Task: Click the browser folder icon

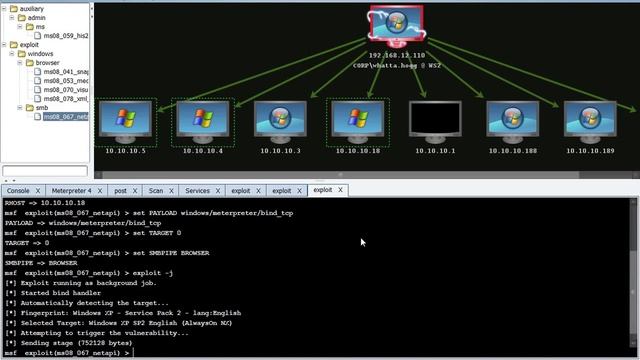Action: (x=30, y=62)
